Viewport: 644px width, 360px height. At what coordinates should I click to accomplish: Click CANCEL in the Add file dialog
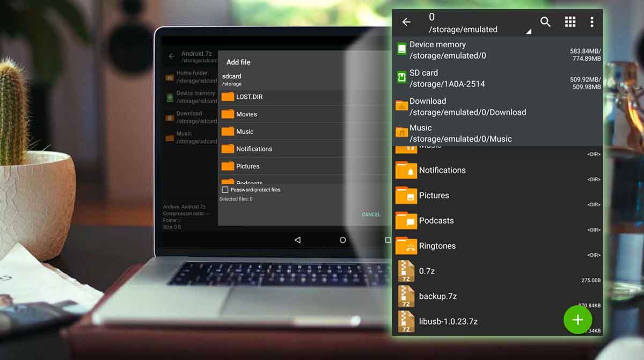click(x=371, y=214)
